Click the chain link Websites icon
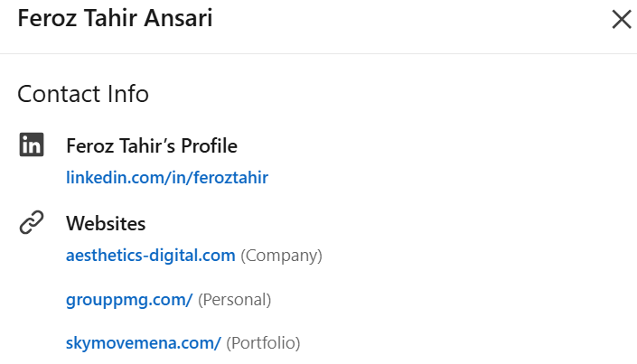Screen dimensions: 637x364 click(32, 222)
